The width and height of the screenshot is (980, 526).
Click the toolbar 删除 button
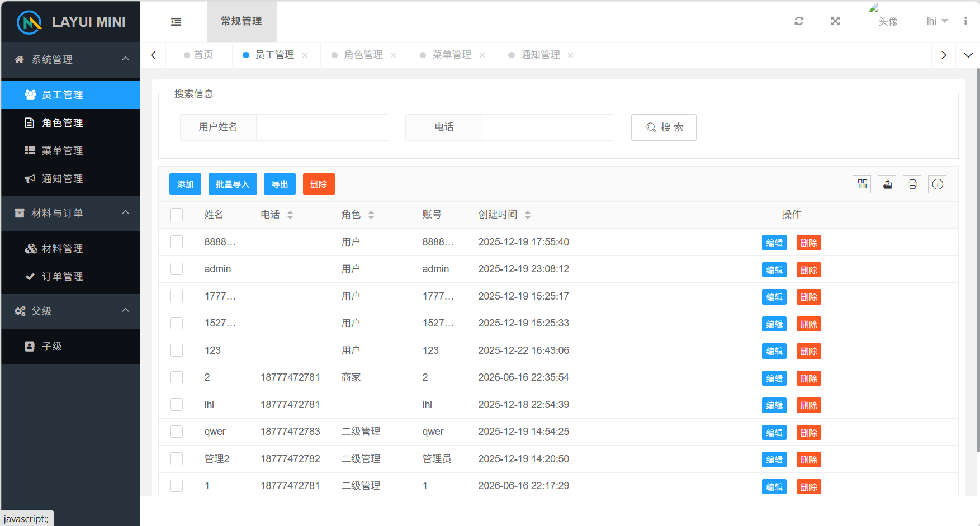click(x=319, y=184)
